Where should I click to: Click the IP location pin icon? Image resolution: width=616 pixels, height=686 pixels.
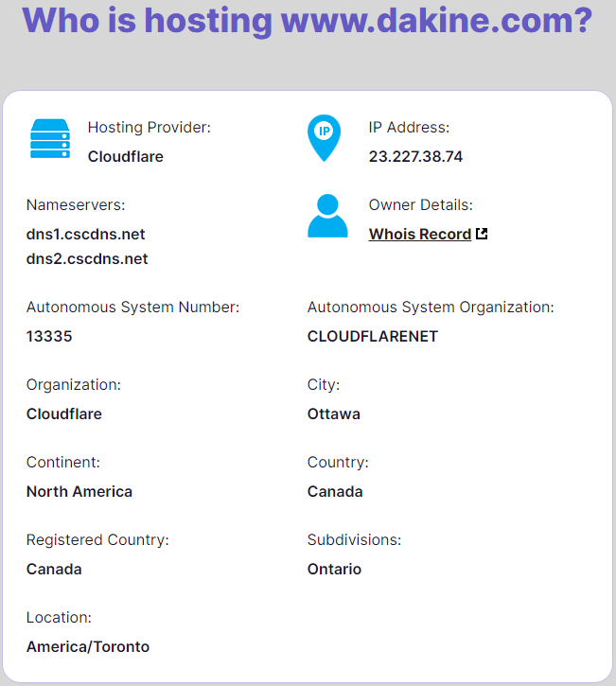[325, 138]
